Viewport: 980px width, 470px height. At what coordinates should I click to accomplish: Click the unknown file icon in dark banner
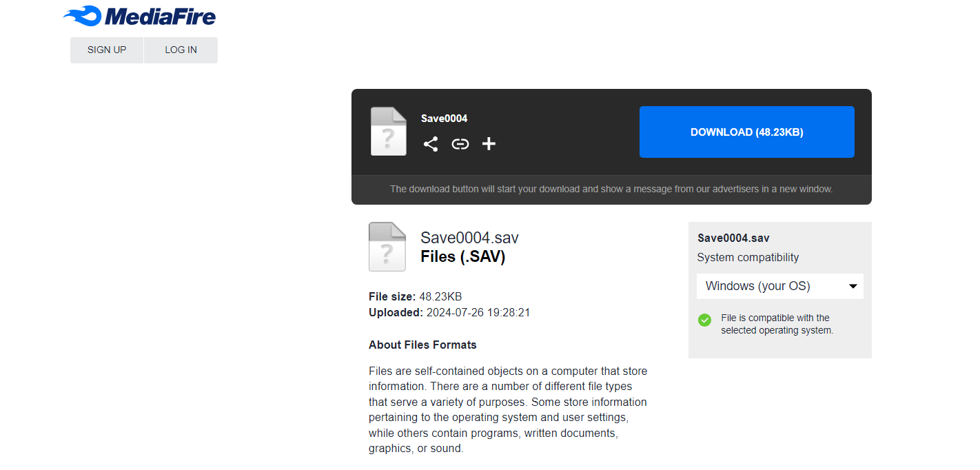(x=389, y=132)
